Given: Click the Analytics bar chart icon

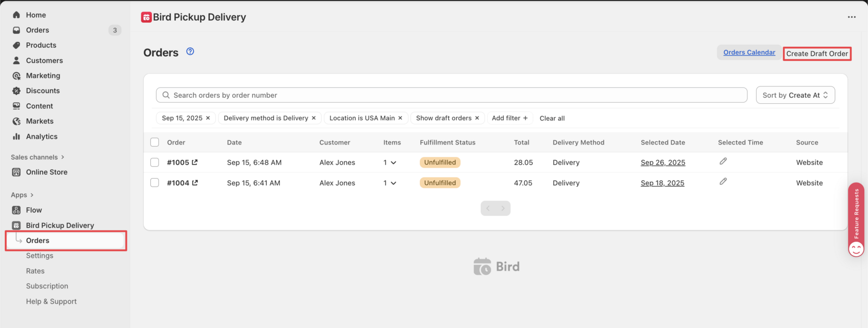Looking at the screenshot, I should point(16,136).
